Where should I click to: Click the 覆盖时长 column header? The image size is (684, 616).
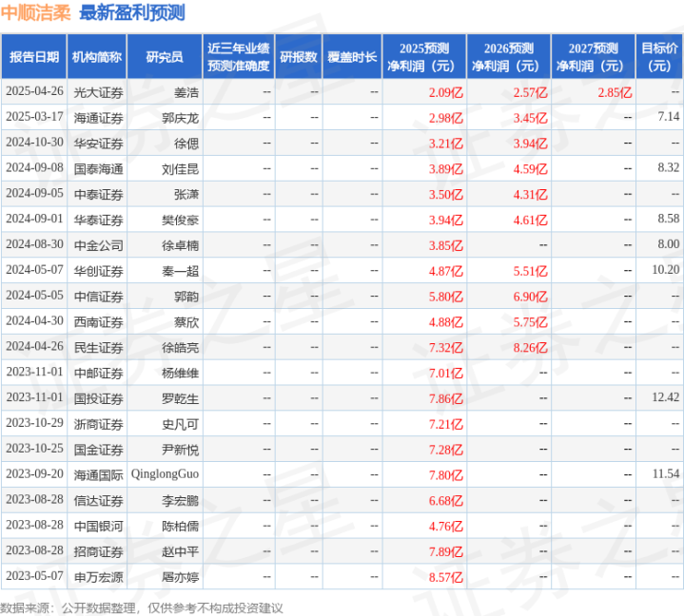[x=352, y=57]
